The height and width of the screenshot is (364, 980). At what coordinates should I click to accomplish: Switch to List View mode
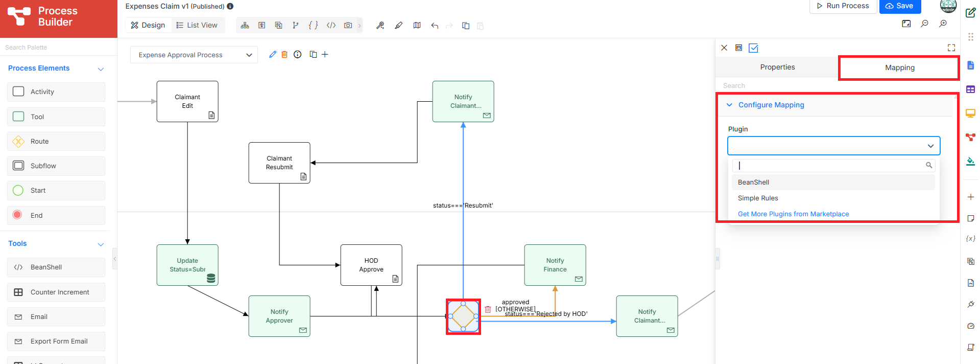point(197,25)
